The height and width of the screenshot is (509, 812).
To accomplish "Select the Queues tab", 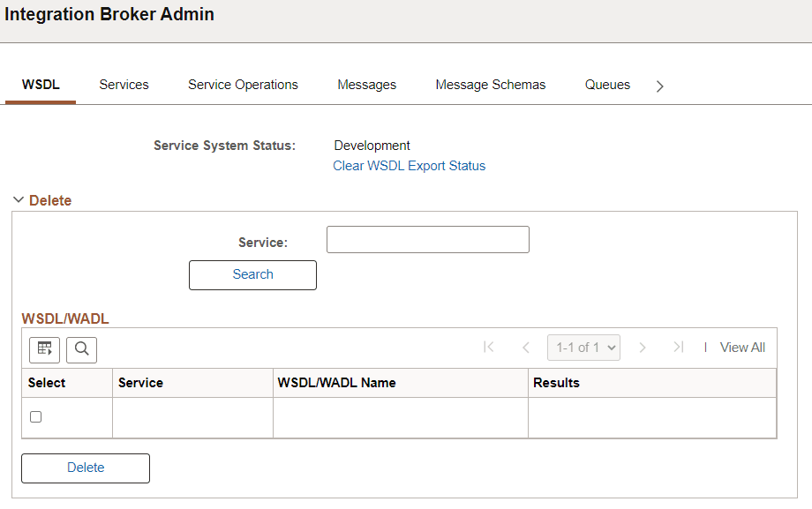I will coord(607,85).
